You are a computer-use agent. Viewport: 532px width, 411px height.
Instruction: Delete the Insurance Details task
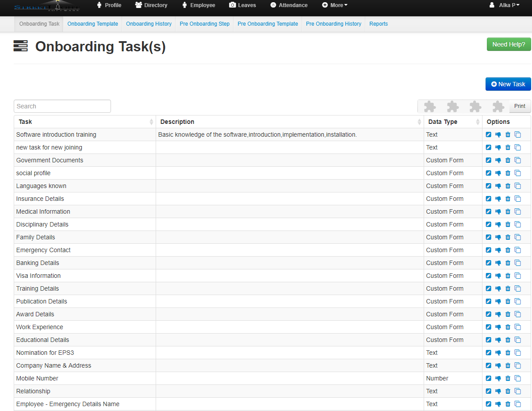point(508,199)
